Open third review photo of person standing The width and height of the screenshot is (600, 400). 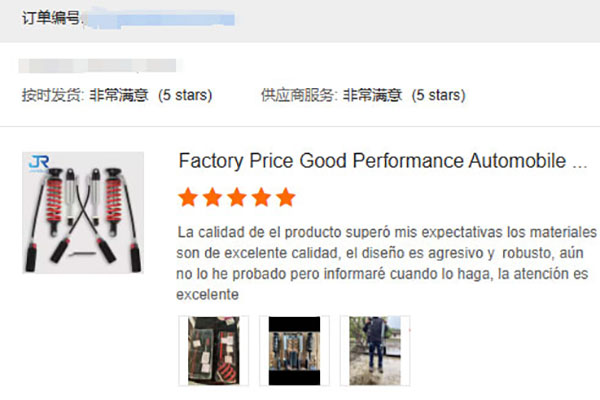pyautogui.click(x=375, y=351)
